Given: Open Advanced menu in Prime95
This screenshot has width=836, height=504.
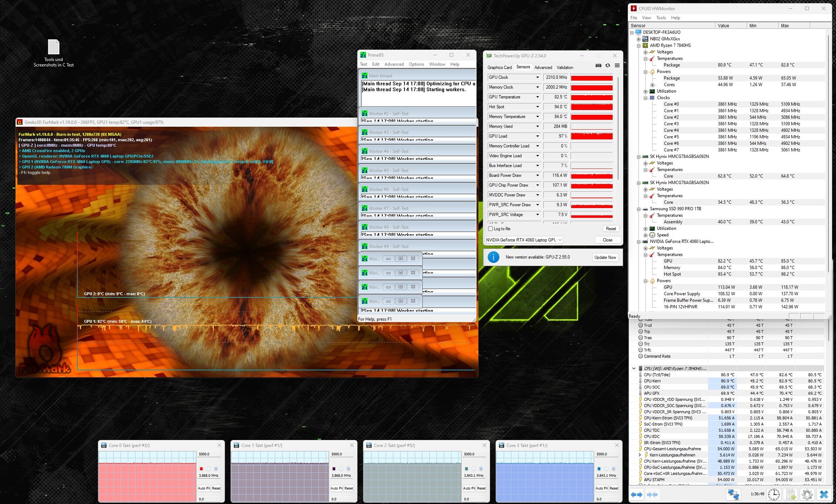Looking at the screenshot, I should point(394,64).
